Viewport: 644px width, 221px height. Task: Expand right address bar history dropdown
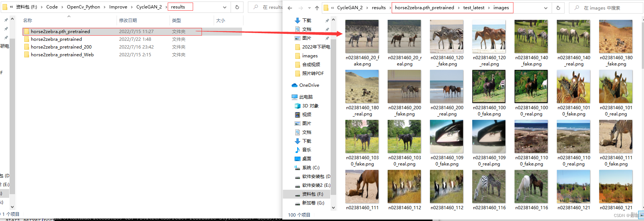point(545,8)
